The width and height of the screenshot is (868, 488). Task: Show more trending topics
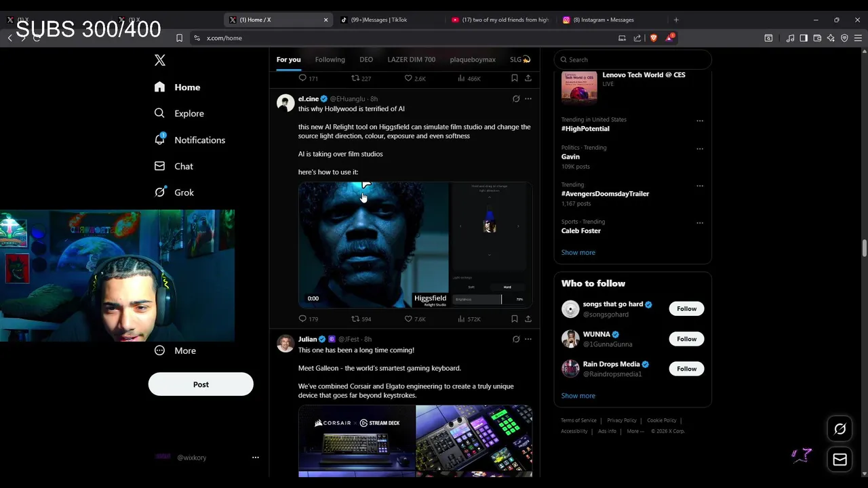tap(578, 253)
